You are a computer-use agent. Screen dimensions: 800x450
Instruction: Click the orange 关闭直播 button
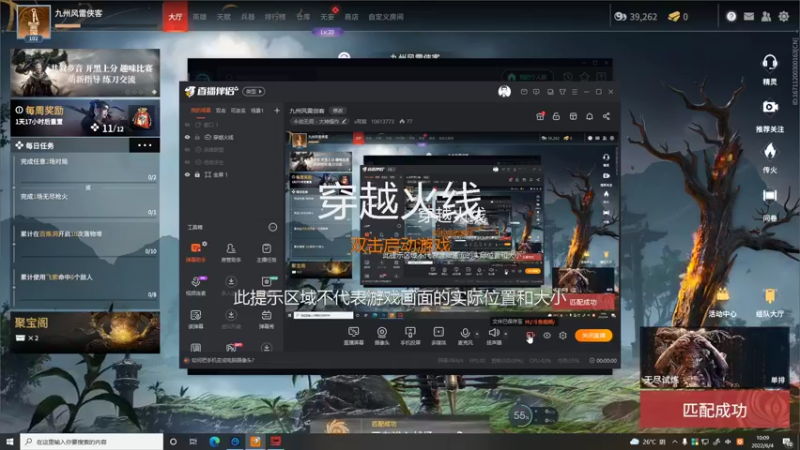593,335
